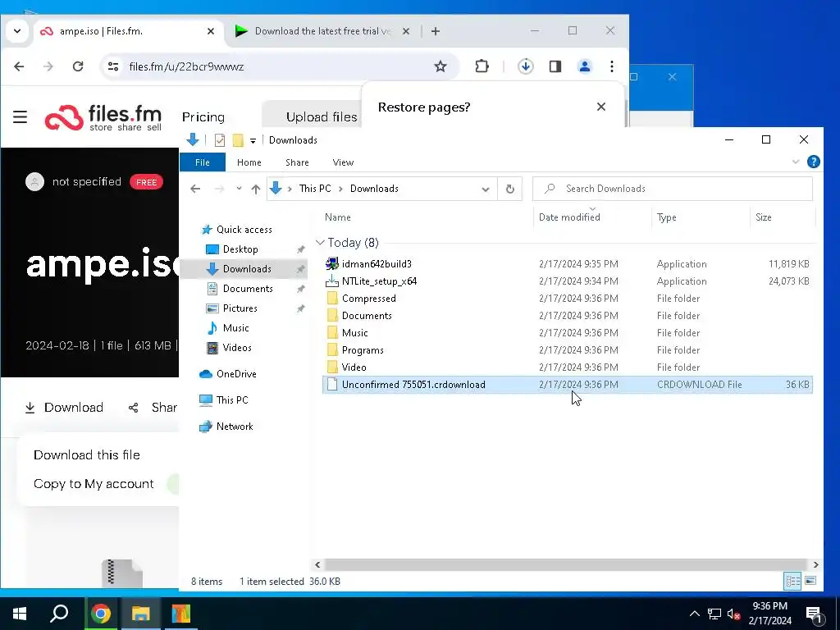Open the Pricing link on files.fm
The height and width of the screenshot is (630, 840).
pyautogui.click(x=203, y=116)
